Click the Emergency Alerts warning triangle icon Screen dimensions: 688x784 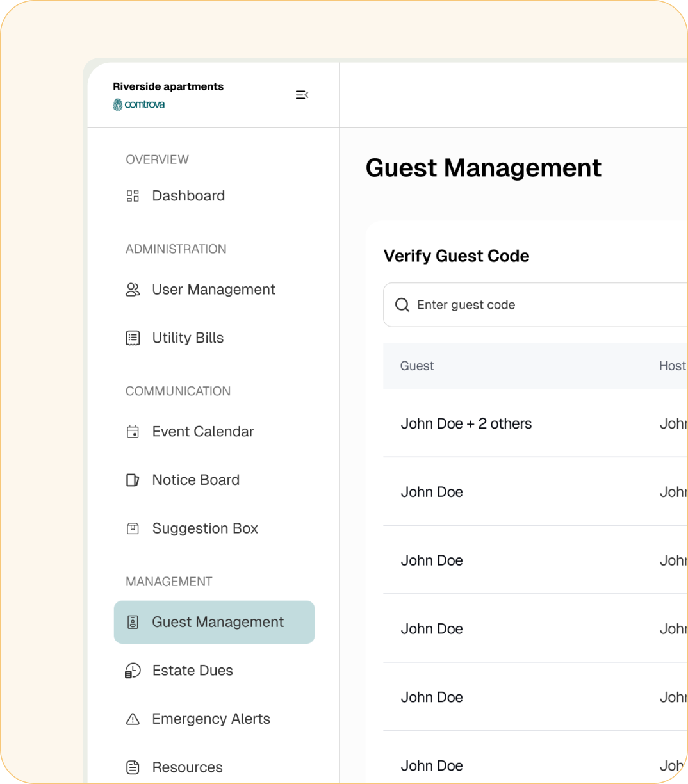pos(133,719)
